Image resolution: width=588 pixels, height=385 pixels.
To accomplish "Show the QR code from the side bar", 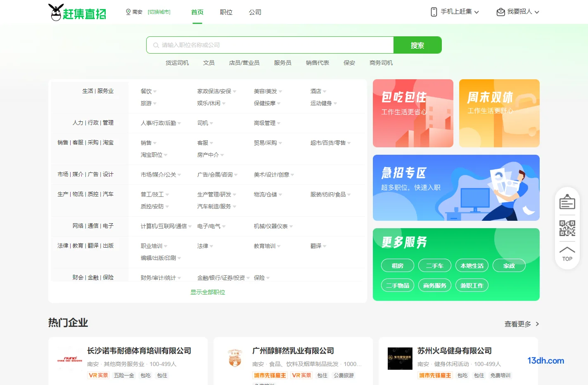I will point(567,228).
